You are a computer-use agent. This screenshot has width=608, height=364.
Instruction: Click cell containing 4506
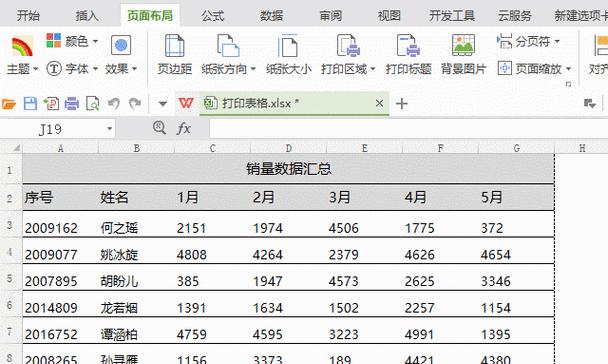pos(364,225)
